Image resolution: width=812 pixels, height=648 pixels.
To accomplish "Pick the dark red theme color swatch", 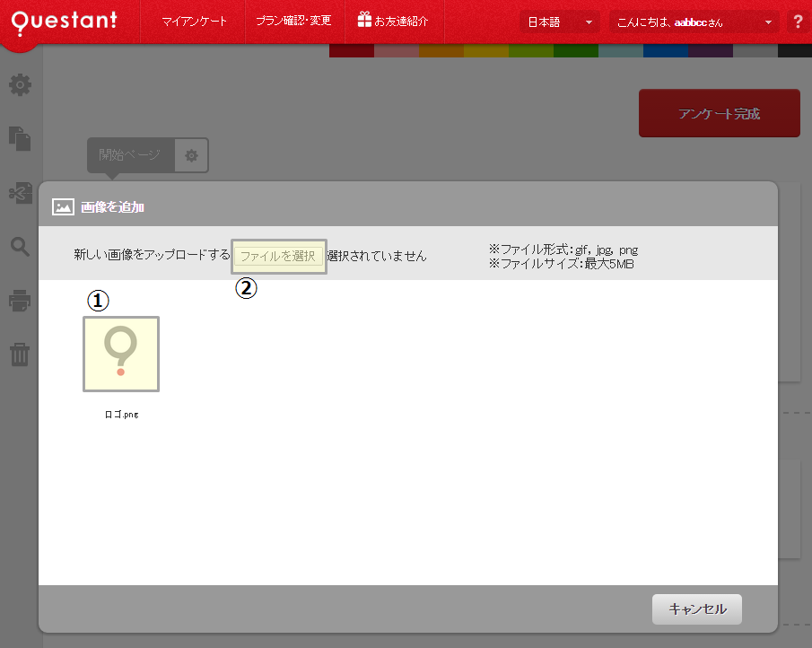I will (x=352, y=51).
